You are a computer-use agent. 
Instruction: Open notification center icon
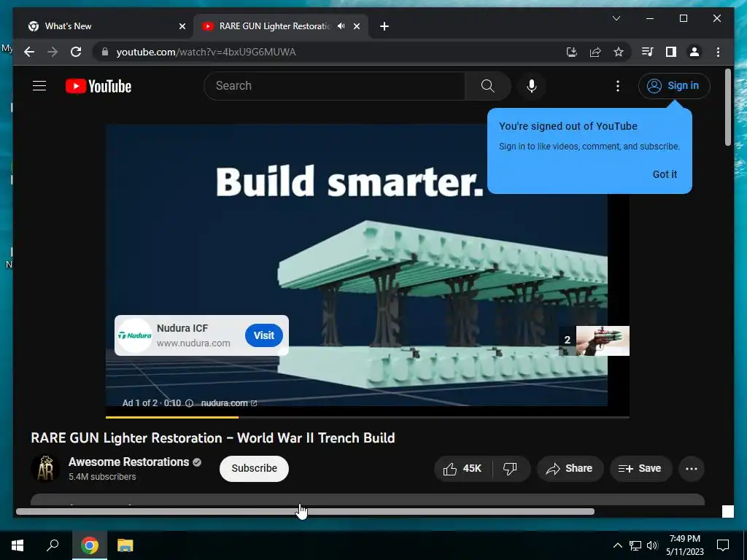click(723, 545)
